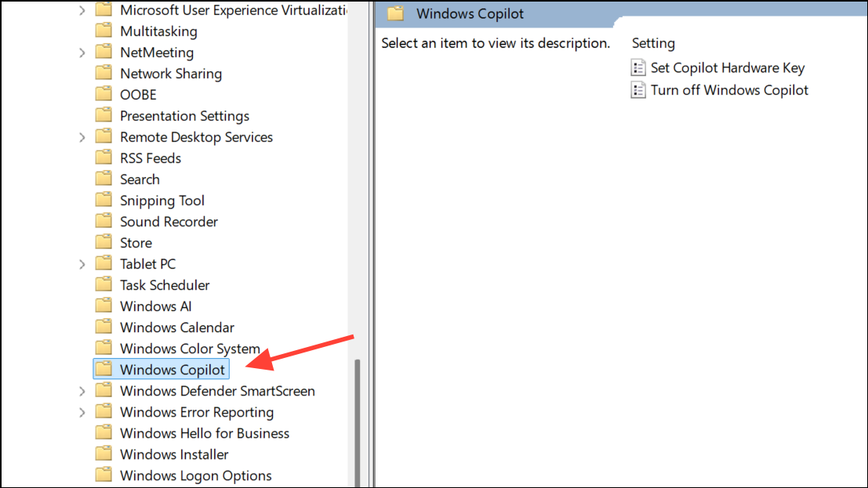Click the OOBE folder icon
The image size is (868, 488).
[104, 95]
